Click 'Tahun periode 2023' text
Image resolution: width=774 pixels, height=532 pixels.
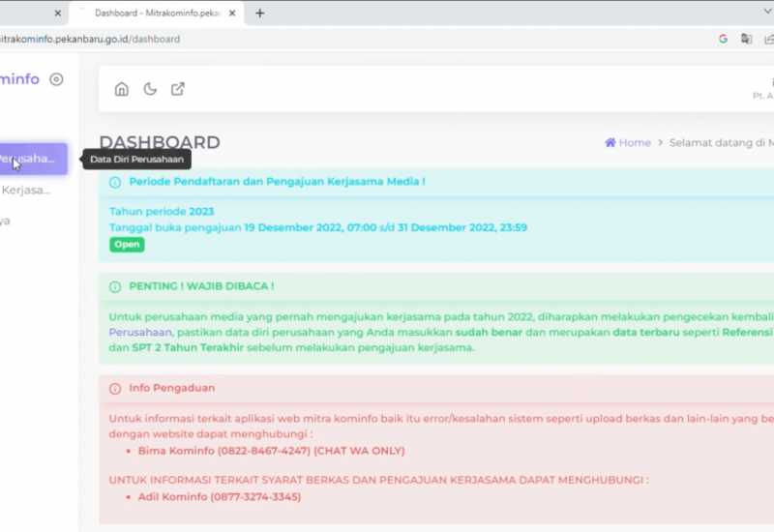[x=162, y=212]
